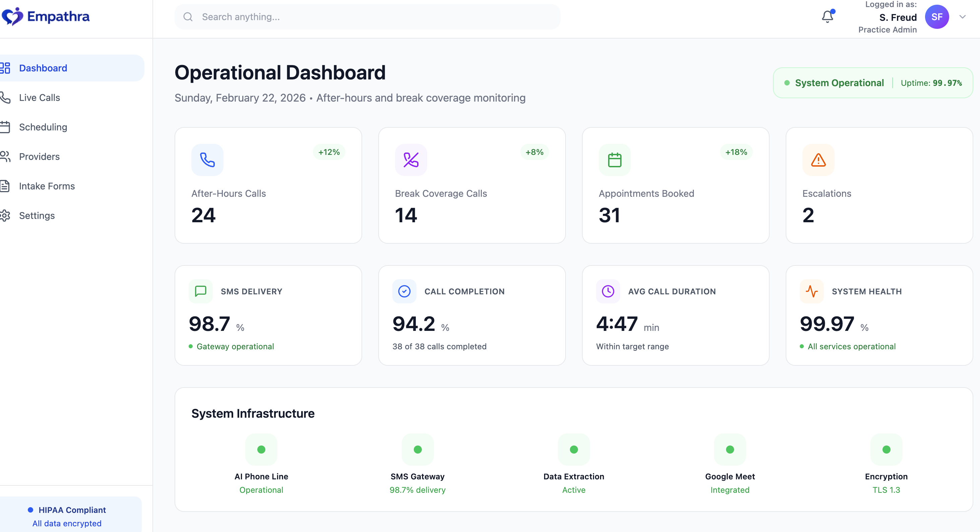Open the SF avatar menu

[937, 17]
